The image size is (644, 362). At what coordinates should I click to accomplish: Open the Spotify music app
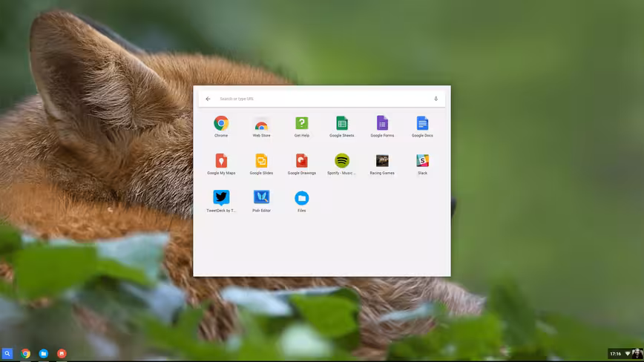click(342, 160)
